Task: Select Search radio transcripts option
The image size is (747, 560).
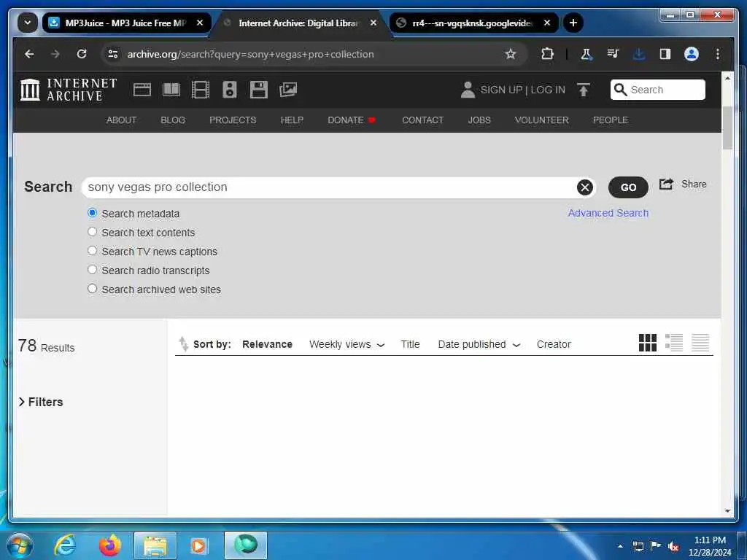Action: (93, 270)
